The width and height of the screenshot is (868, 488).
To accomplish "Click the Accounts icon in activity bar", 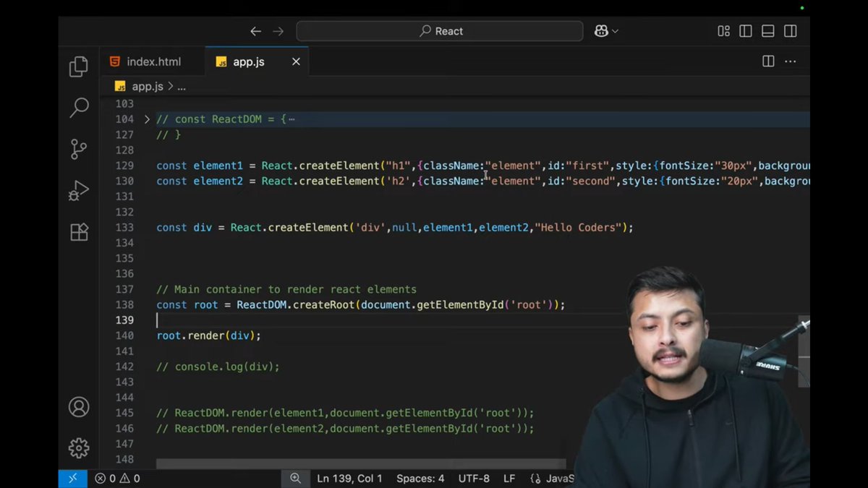I will point(79,407).
